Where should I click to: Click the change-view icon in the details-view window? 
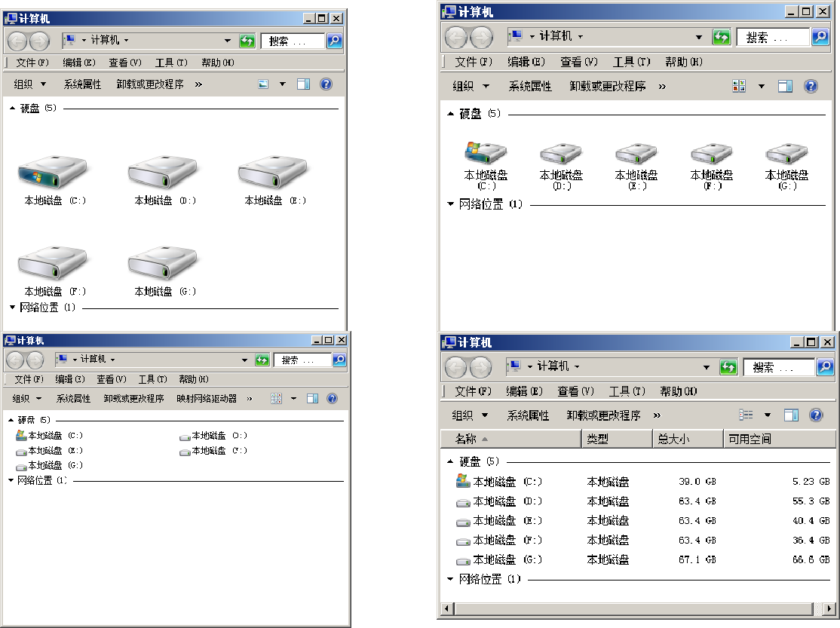click(x=746, y=415)
